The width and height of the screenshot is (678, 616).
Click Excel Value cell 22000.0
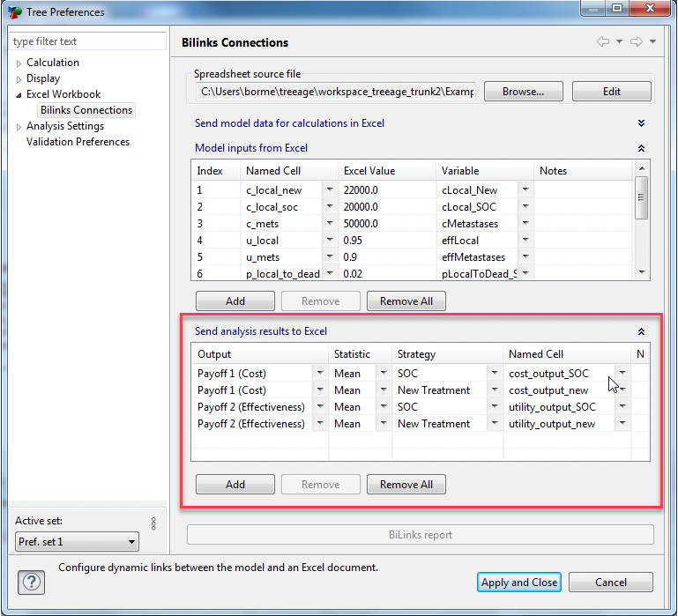pyautogui.click(x=386, y=190)
